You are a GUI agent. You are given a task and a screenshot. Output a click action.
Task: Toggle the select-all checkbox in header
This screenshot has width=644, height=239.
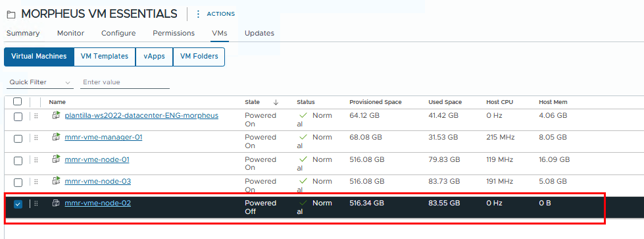pyautogui.click(x=18, y=101)
